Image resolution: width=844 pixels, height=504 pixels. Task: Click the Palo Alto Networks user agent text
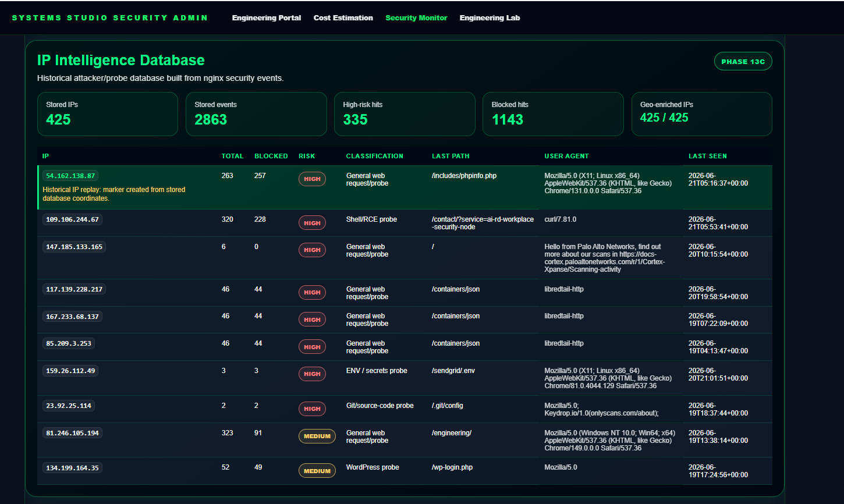[x=604, y=258]
